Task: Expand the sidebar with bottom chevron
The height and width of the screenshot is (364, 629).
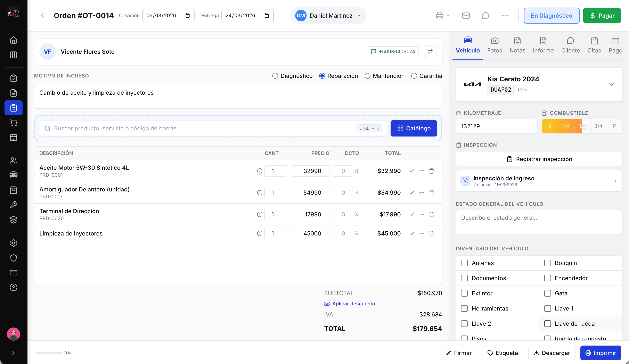Action: pos(14,353)
